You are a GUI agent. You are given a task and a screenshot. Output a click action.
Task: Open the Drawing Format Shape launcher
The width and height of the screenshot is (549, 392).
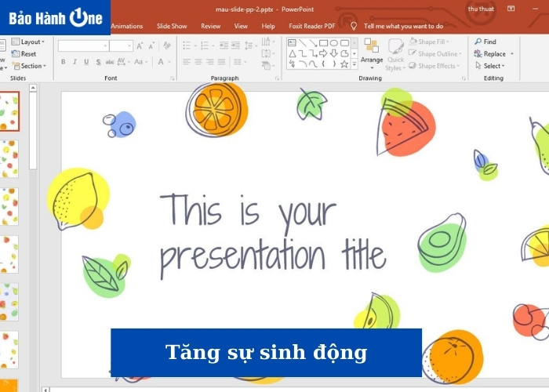point(464,78)
